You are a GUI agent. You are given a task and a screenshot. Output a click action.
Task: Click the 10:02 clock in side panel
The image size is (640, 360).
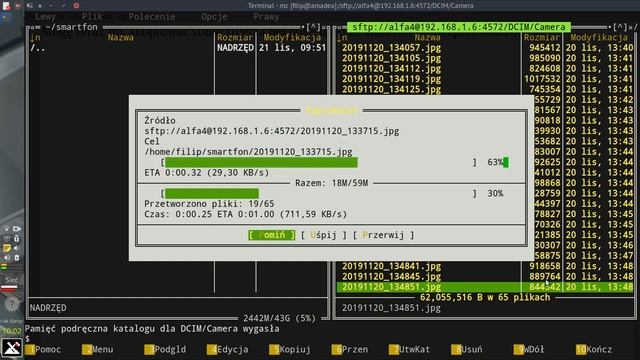(x=11, y=331)
